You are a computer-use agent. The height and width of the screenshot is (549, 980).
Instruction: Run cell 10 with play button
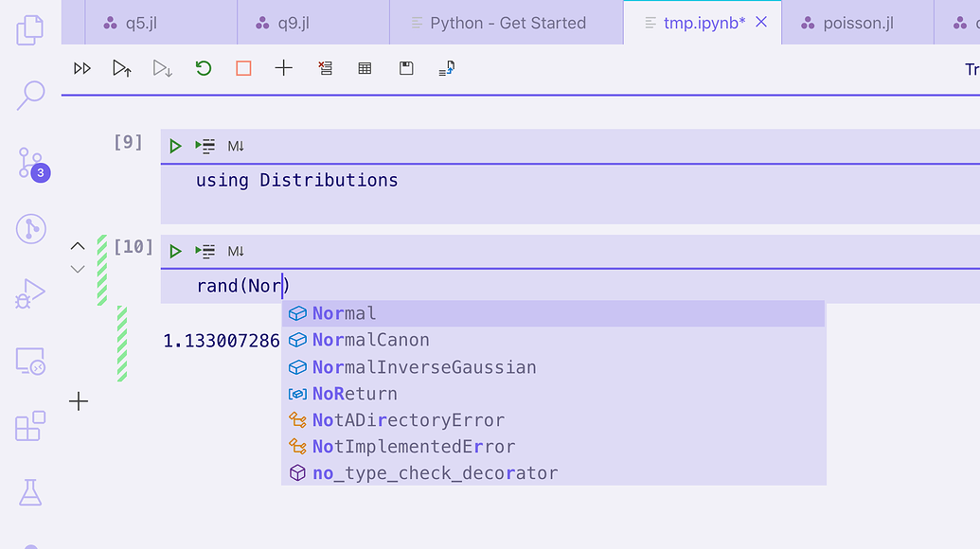click(175, 251)
